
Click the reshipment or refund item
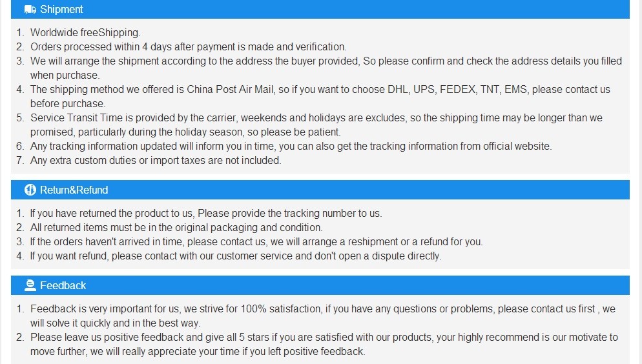click(256, 241)
